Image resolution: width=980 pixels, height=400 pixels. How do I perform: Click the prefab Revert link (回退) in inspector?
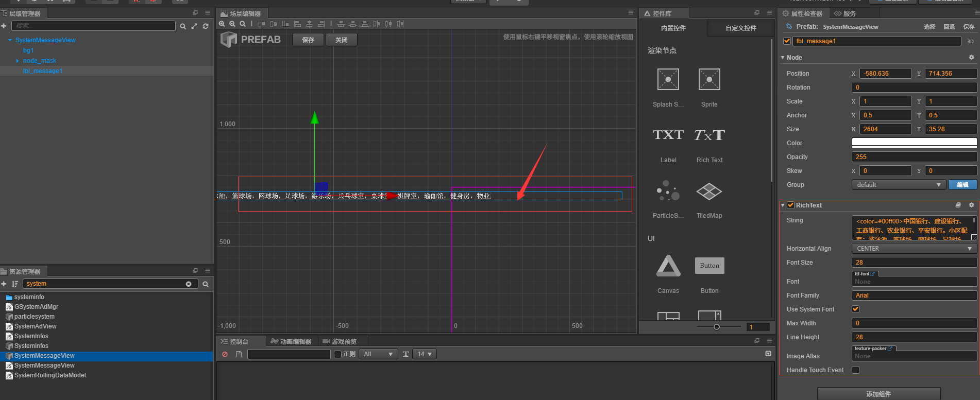click(949, 27)
